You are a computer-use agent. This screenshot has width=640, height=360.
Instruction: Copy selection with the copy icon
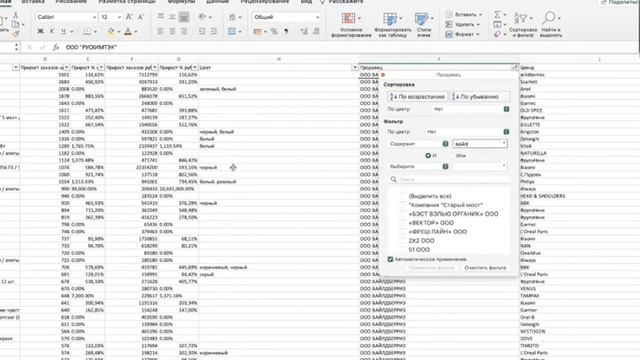(16, 24)
